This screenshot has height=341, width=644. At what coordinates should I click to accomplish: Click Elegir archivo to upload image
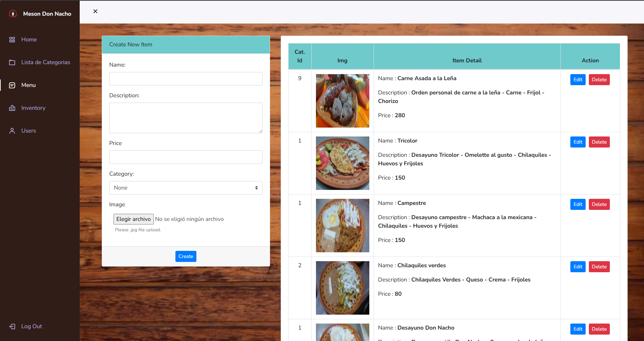click(133, 219)
